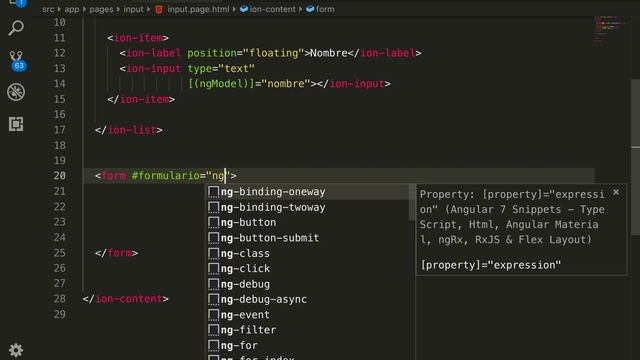640x360 pixels.
Task: Click line number 25 in gutter
Action: tap(60, 253)
